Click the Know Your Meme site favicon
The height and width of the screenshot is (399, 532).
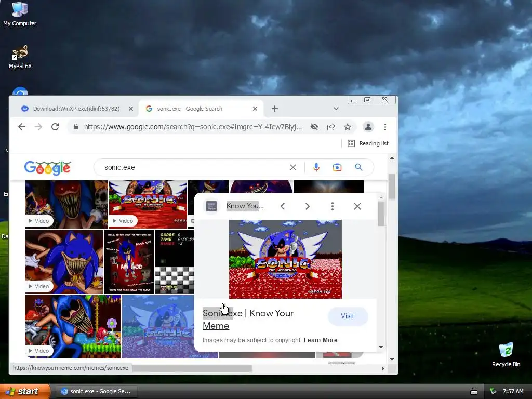tap(211, 206)
